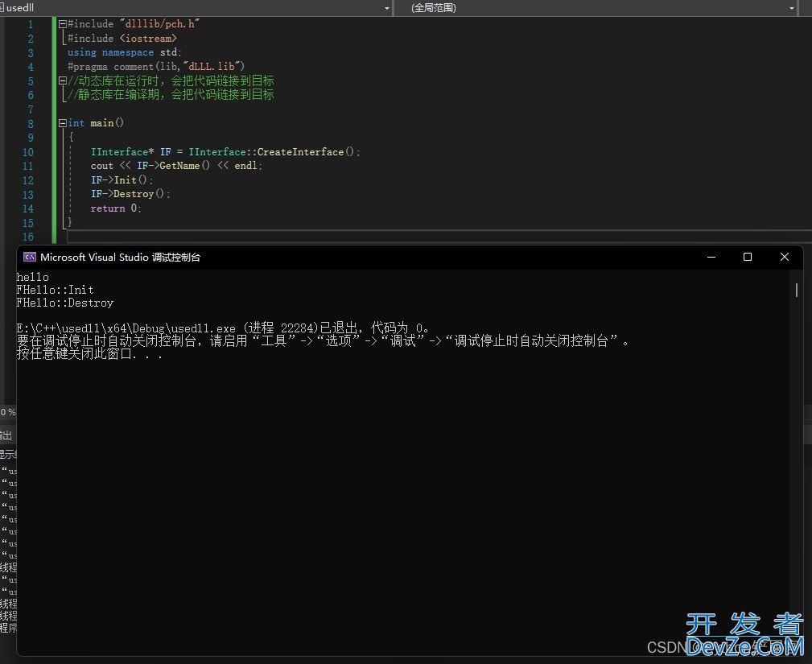Collapse the comment block on line 5

coord(62,80)
